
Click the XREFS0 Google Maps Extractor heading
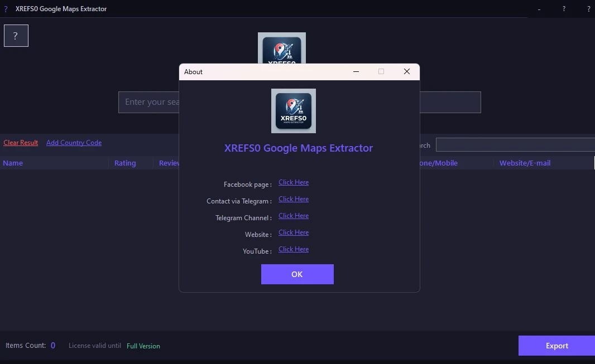tap(299, 148)
